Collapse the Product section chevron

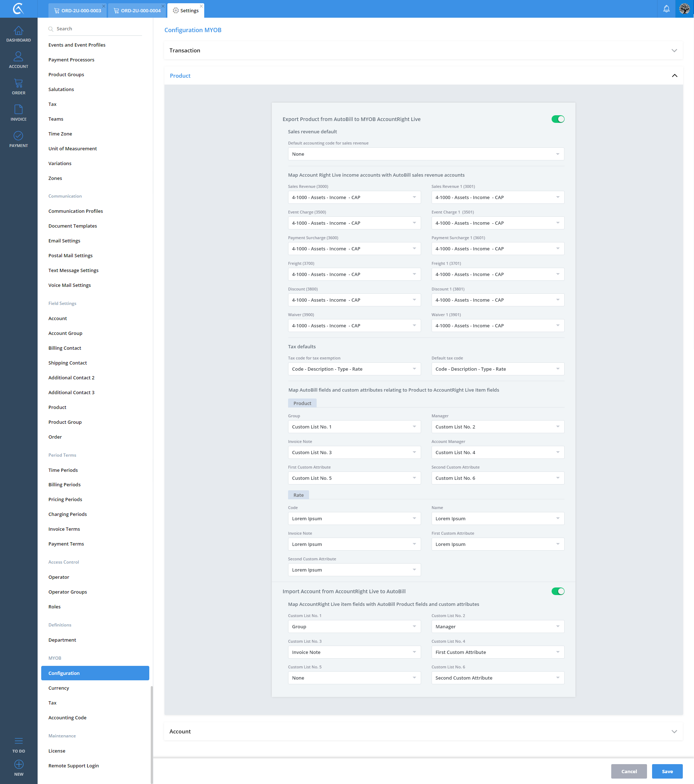point(674,76)
